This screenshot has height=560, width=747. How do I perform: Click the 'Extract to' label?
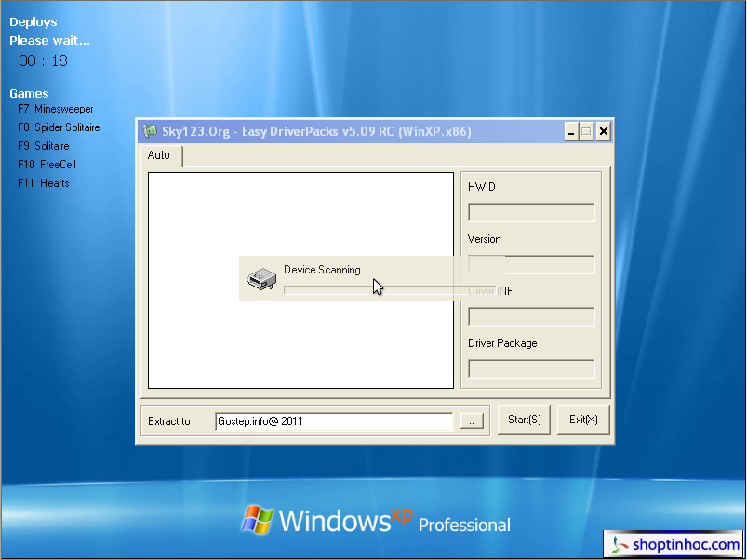pos(169,421)
